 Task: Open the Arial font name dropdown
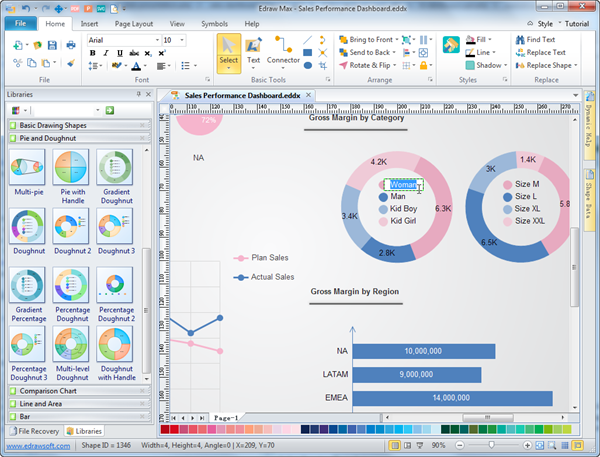point(154,40)
